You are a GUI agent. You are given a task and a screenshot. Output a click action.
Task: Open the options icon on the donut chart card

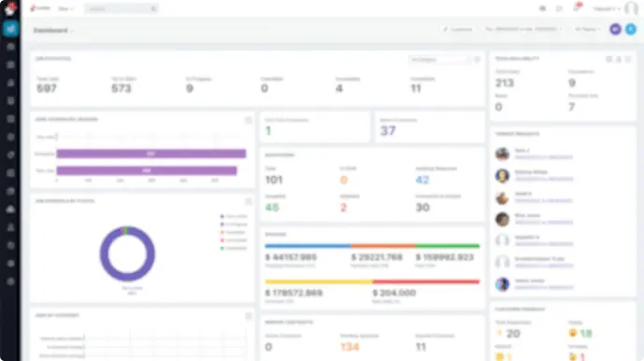248,201
